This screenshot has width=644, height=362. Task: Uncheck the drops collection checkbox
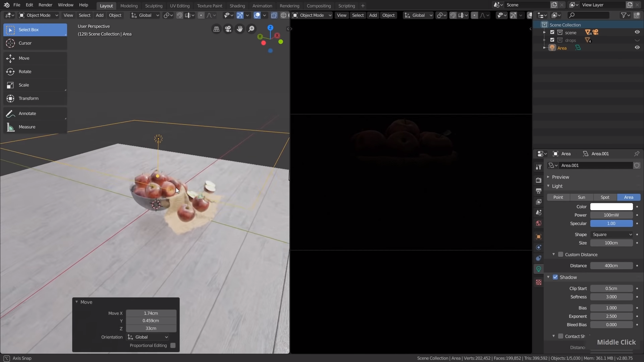[x=552, y=40]
